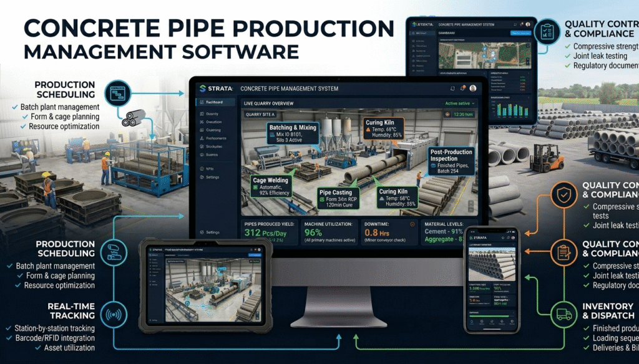
Task: Open the 'Suanos' item in monitor sidebar
Action: coord(208,155)
